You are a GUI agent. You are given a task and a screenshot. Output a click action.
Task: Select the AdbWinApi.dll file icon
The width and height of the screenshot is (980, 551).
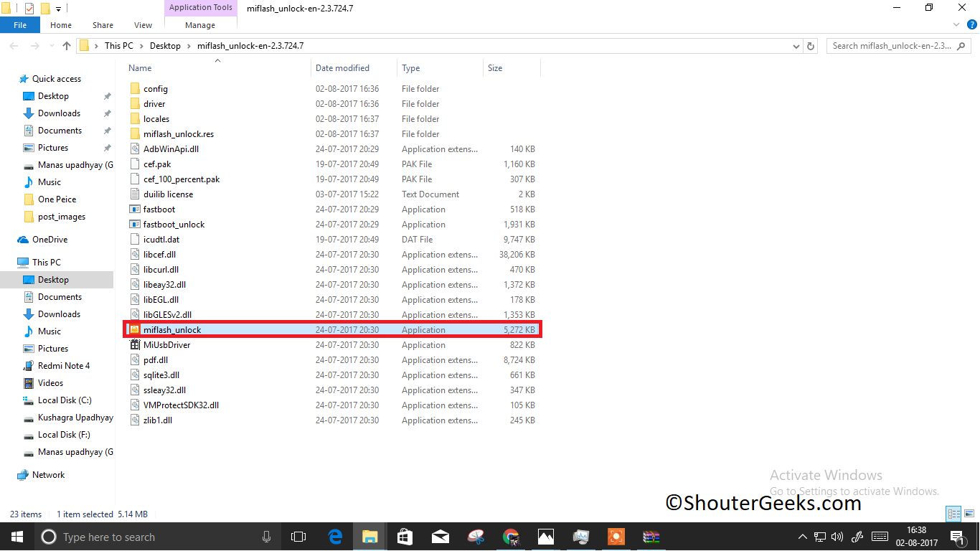(135, 149)
